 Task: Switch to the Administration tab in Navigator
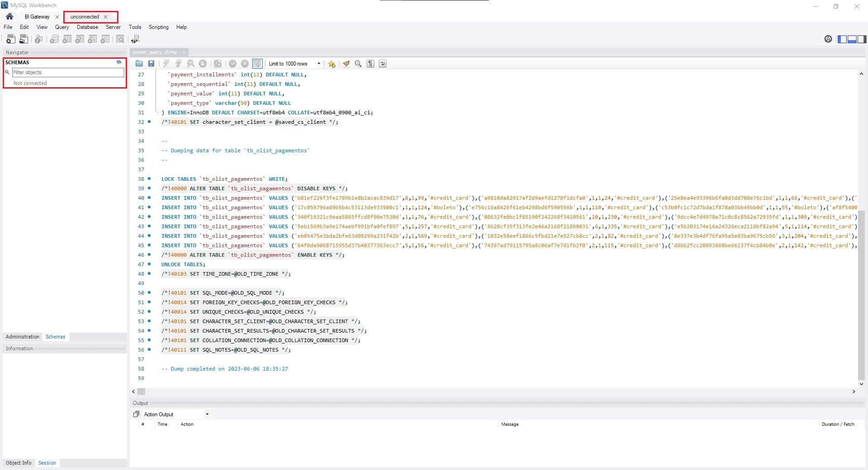point(23,337)
